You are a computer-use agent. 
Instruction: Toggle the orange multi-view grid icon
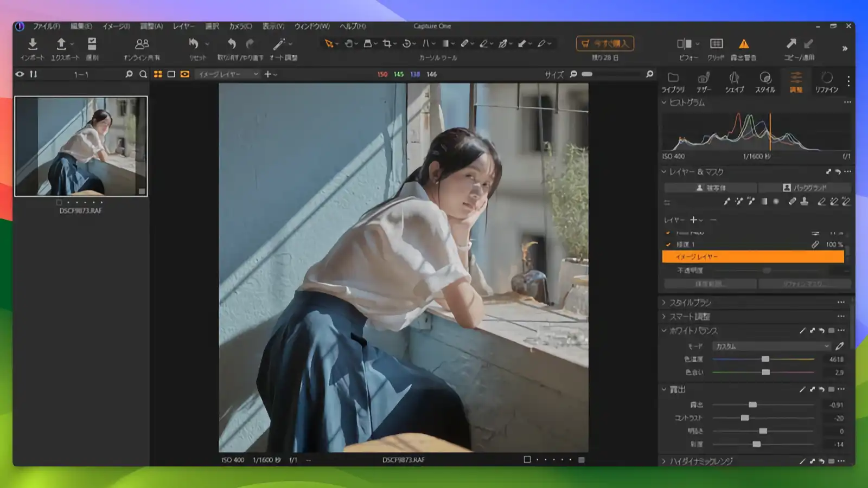coord(158,74)
